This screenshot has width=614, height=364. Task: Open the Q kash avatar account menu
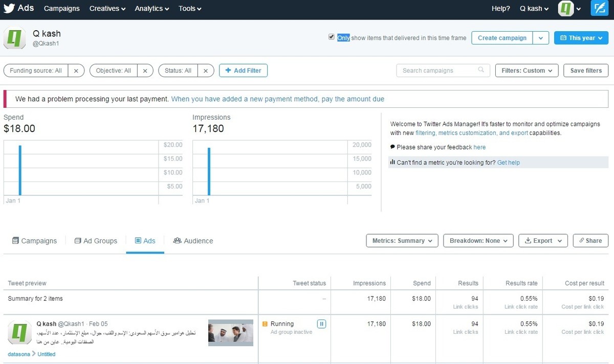pos(569,9)
